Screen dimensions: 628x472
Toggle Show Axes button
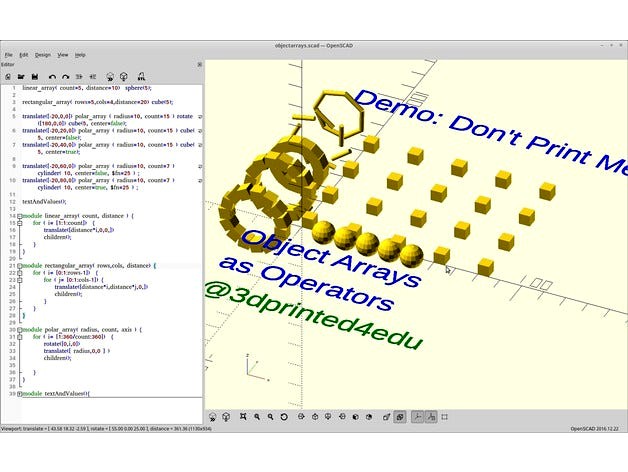[x=417, y=417]
